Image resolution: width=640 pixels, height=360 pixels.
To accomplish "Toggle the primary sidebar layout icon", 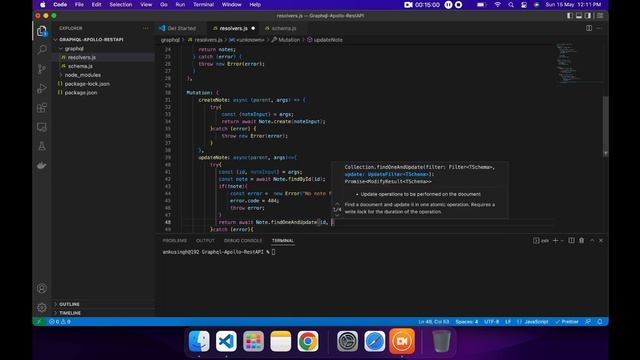I will (x=570, y=16).
